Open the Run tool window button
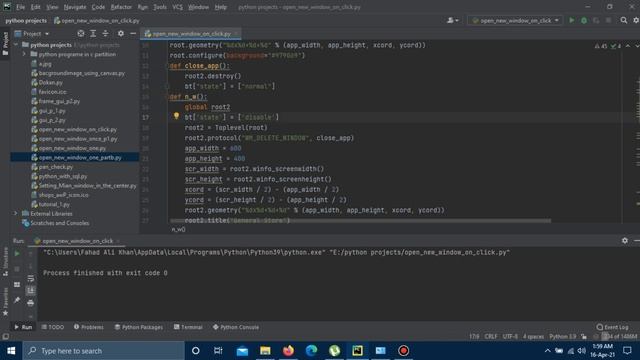The height and width of the screenshot is (360, 640). coord(23,327)
